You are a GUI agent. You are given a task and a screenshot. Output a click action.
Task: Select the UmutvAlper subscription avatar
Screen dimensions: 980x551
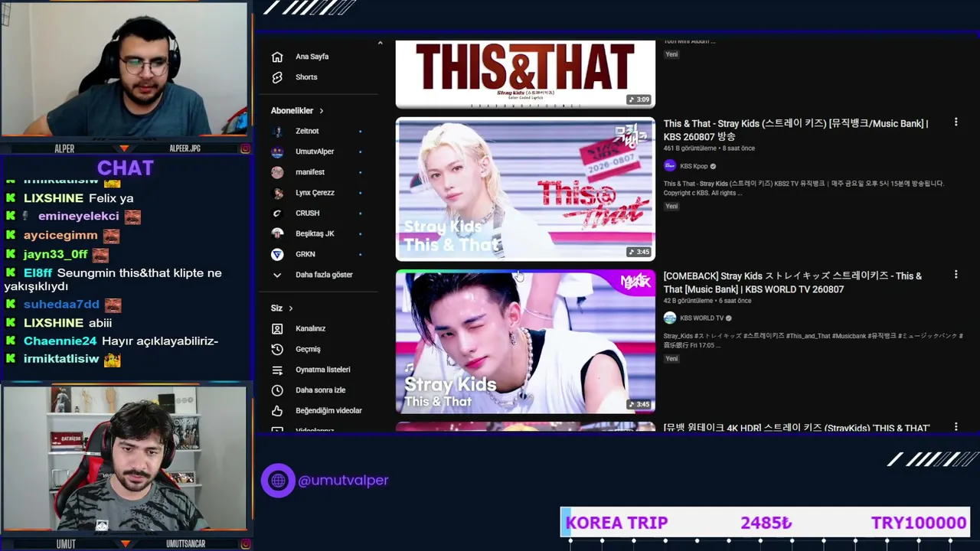point(277,152)
